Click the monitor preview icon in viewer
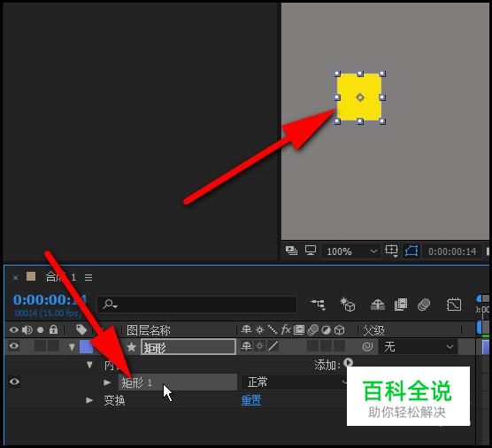The height and width of the screenshot is (448, 492). (311, 251)
